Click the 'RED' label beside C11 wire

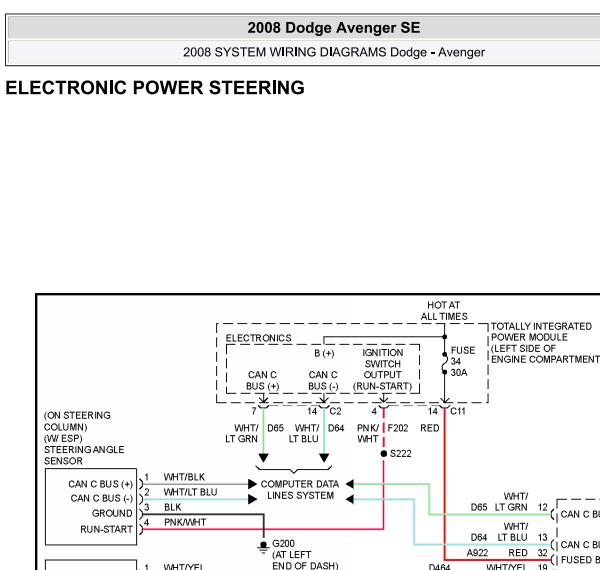click(x=430, y=428)
